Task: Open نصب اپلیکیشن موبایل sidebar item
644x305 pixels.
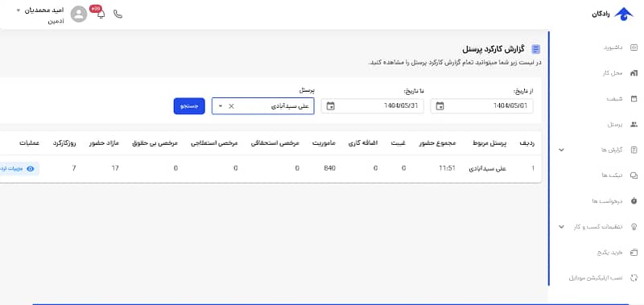Action: (x=603, y=278)
